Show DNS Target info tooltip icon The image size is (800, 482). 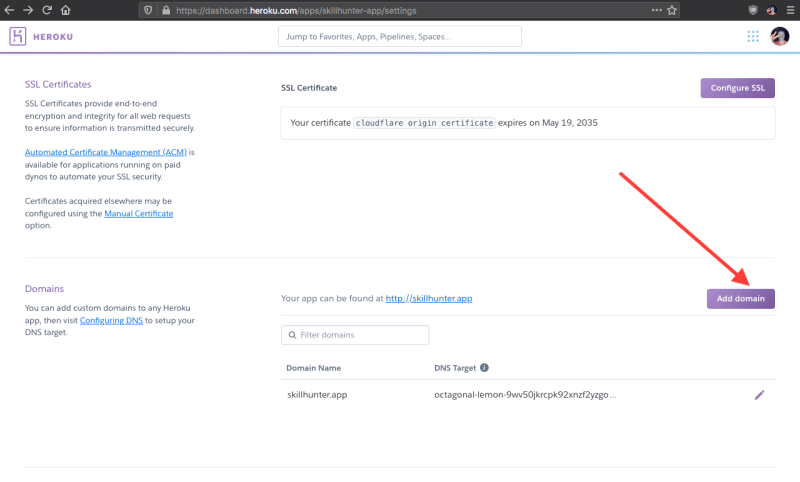coord(484,368)
